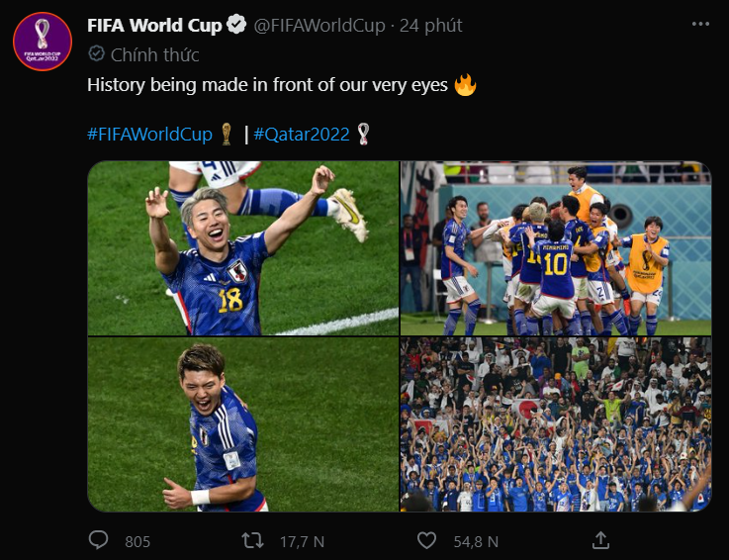Screen dimensions: 729x560
Task: Open the #FIFAWorldCup hashtag
Action: click(149, 135)
